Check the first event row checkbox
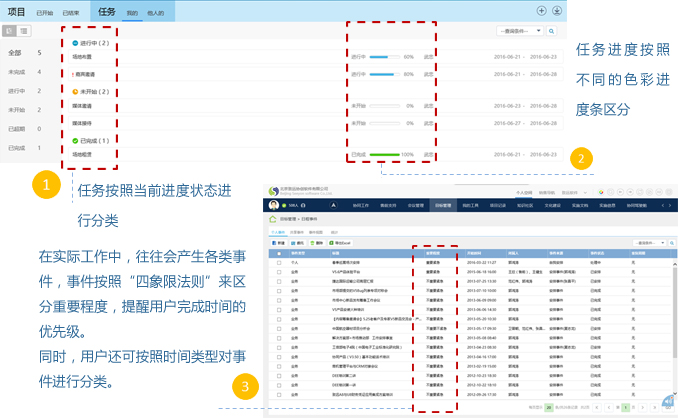 pyautogui.click(x=278, y=262)
